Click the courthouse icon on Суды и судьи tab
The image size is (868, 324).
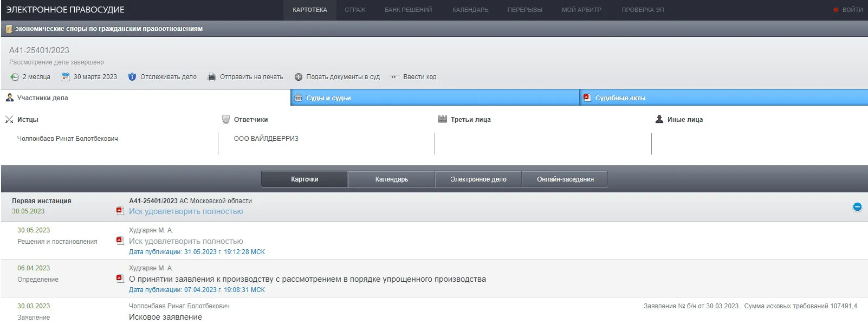298,98
